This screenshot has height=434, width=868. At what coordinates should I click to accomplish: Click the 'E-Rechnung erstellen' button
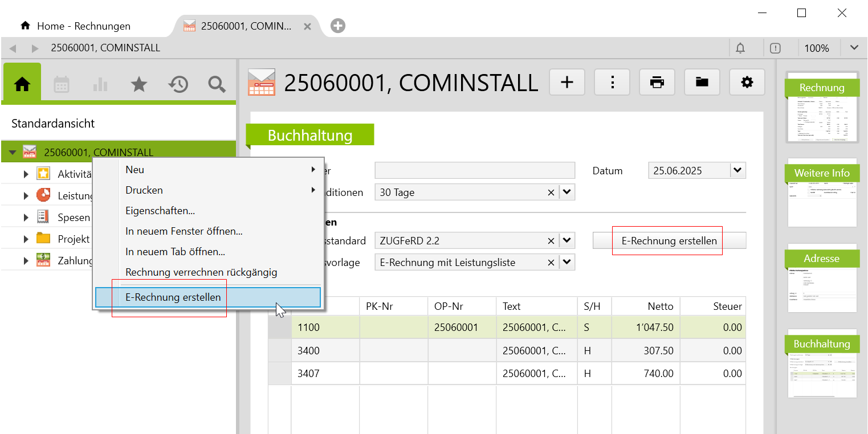[x=669, y=241]
